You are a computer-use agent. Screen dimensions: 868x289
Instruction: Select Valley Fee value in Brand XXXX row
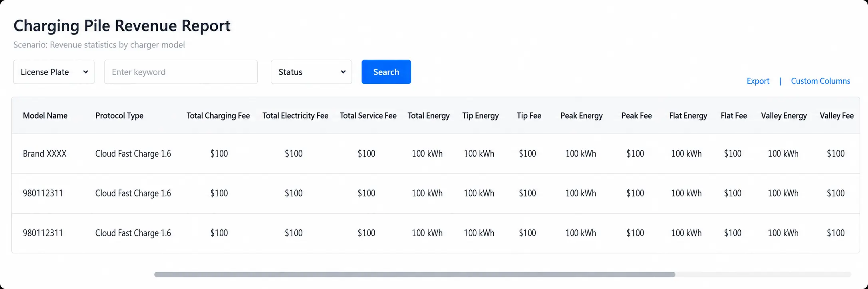(x=836, y=154)
